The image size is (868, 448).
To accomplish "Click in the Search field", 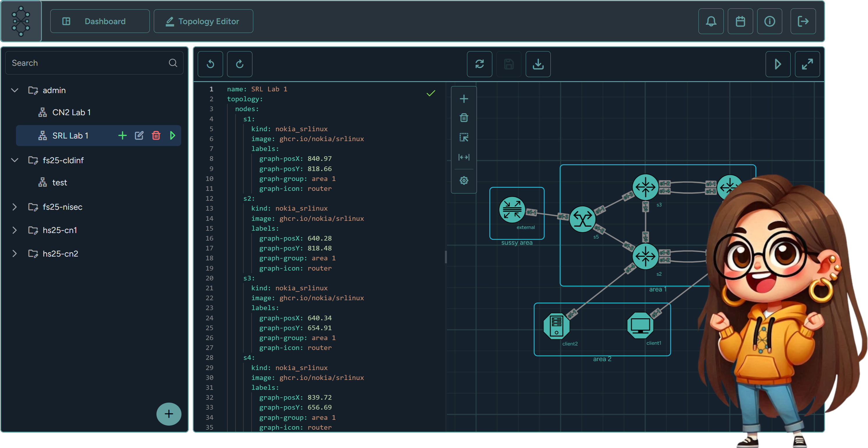I will click(x=84, y=63).
